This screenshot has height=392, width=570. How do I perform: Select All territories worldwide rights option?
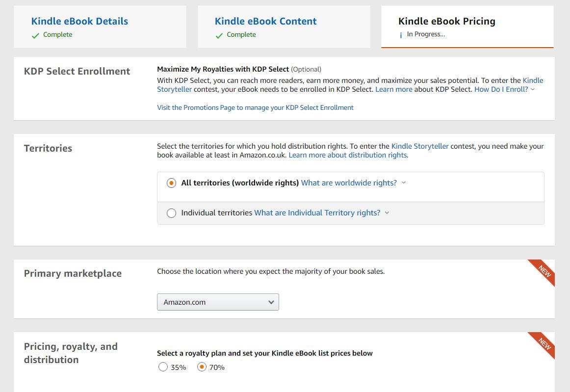pyautogui.click(x=171, y=183)
